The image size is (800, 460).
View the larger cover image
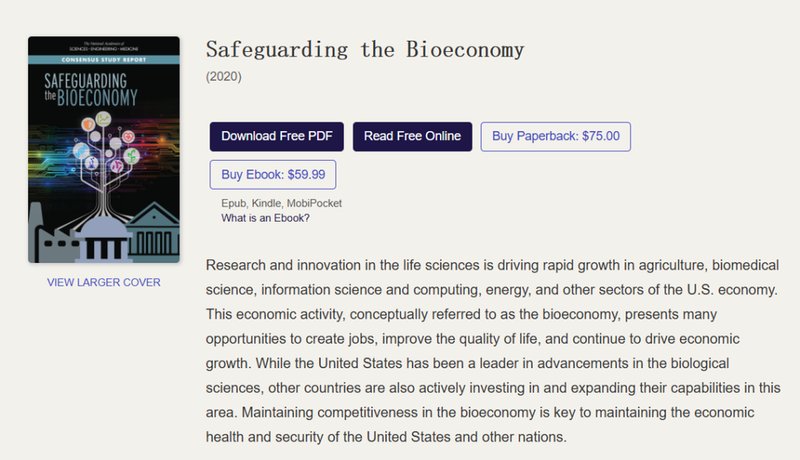(104, 282)
